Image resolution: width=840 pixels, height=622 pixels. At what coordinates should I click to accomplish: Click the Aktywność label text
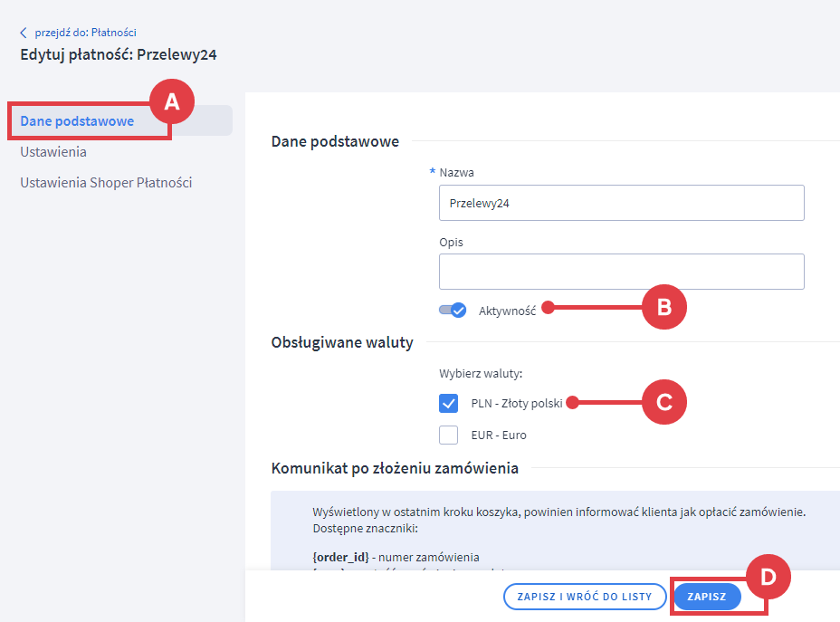coord(507,311)
